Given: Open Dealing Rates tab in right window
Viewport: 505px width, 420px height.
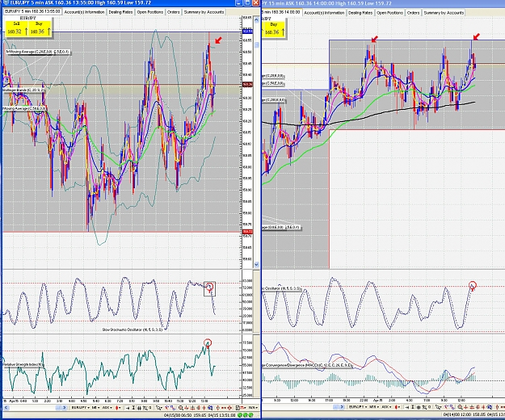Looking at the screenshot, I should click(x=360, y=13).
